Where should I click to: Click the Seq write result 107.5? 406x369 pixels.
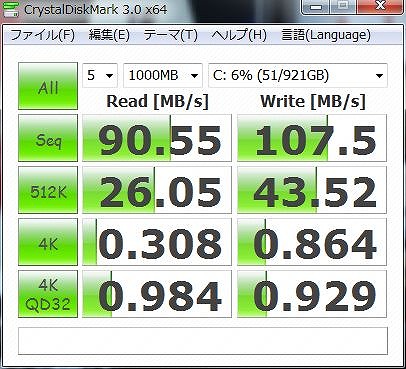(312, 138)
